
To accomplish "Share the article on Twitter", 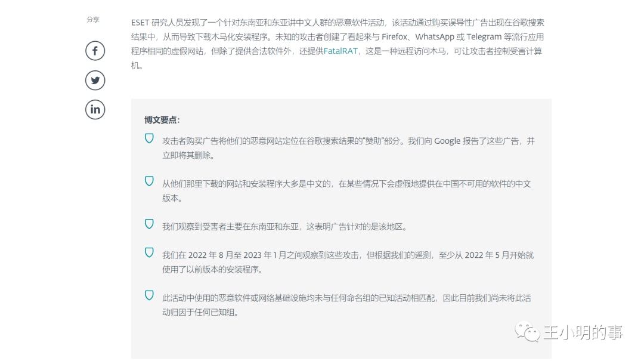I will click(95, 80).
